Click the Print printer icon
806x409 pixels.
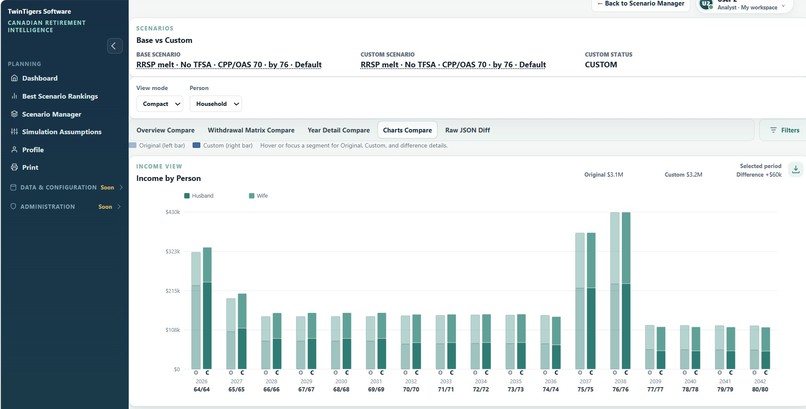[x=14, y=167]
